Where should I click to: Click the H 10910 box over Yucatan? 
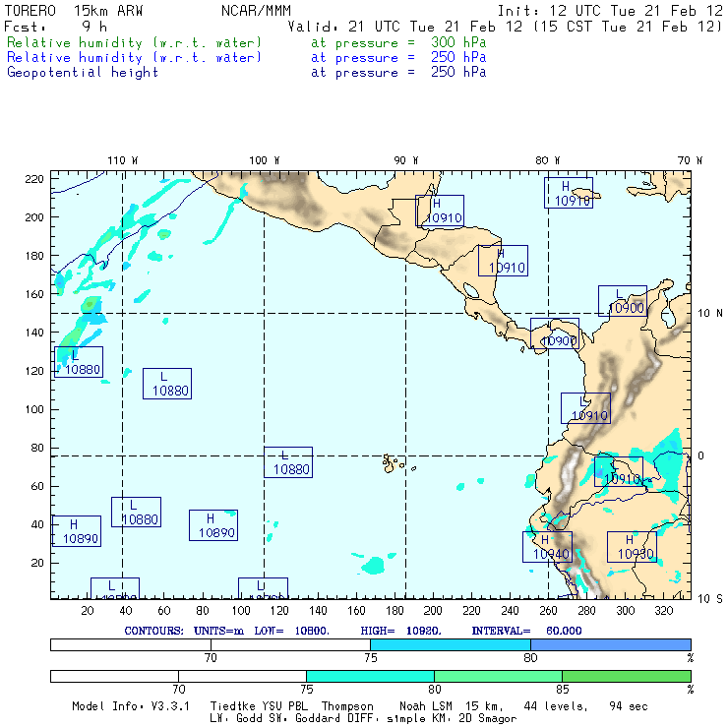click(x=439, y=211)
